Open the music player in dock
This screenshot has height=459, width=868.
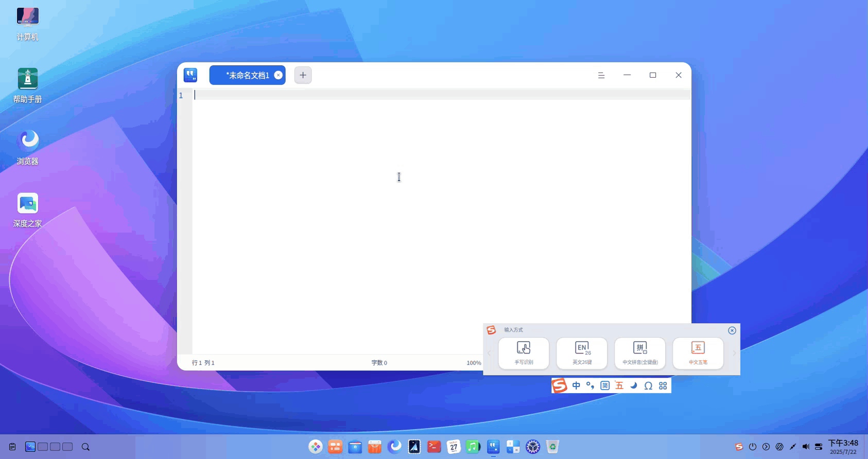[x=473, y=447]
